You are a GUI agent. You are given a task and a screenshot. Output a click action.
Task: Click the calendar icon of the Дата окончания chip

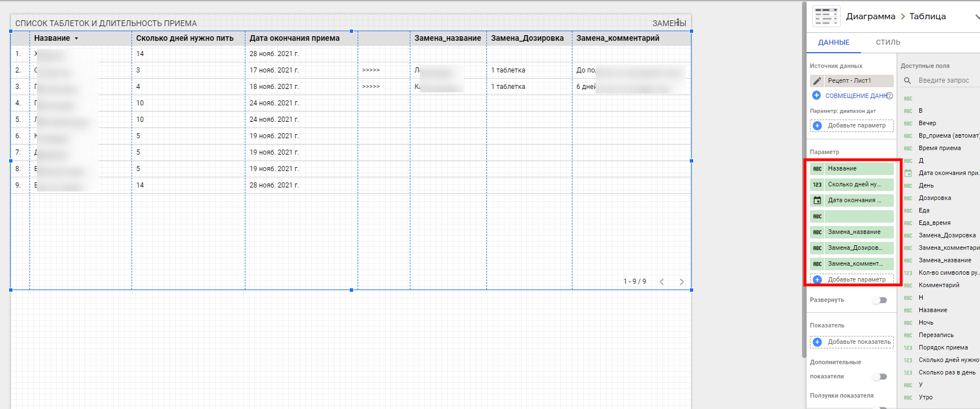point(817,201)
